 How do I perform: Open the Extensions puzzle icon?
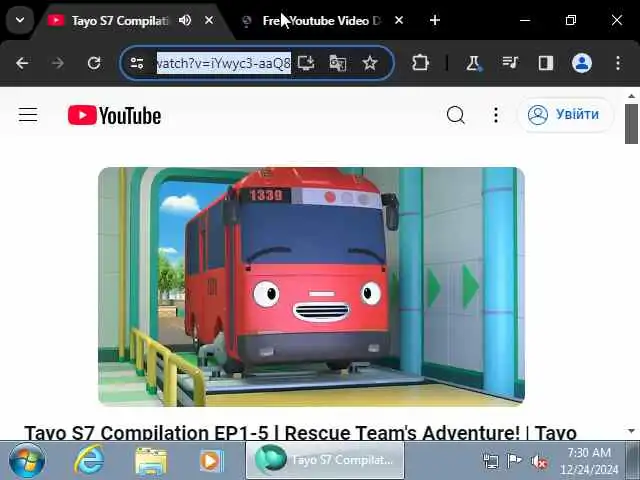pos(420,63)
